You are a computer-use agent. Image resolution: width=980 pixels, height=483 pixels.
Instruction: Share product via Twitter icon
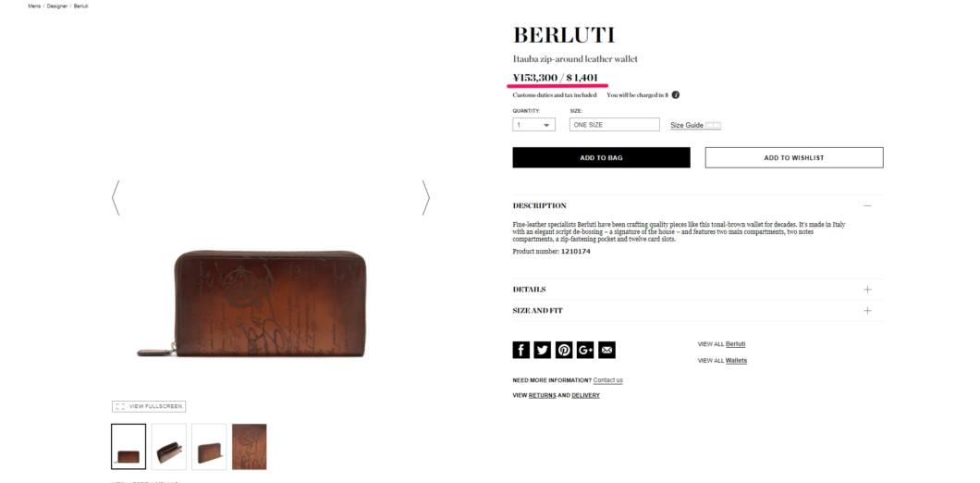coord(543,350)
